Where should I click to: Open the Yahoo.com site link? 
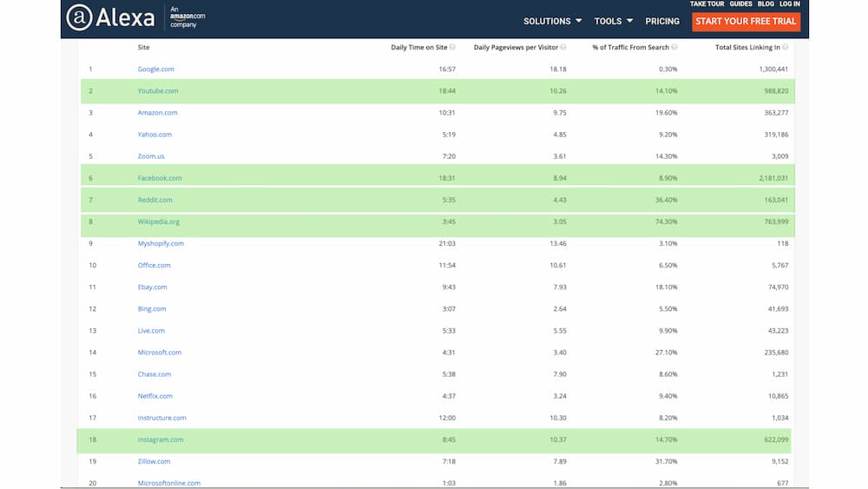click(155, 135)
